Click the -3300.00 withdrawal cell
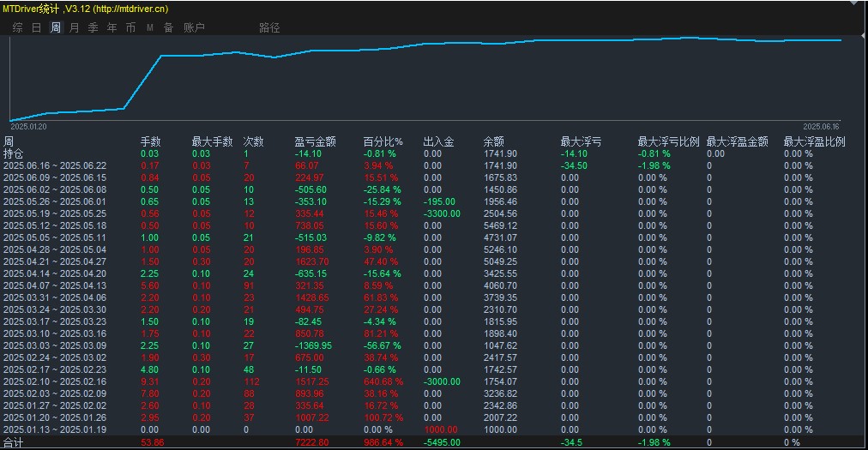 [442, 213]
